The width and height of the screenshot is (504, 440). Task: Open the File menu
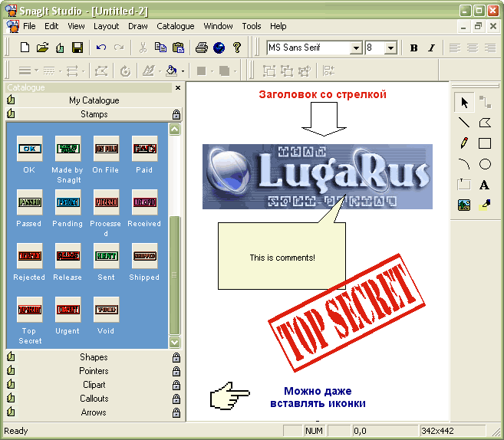tap(29, 26)
